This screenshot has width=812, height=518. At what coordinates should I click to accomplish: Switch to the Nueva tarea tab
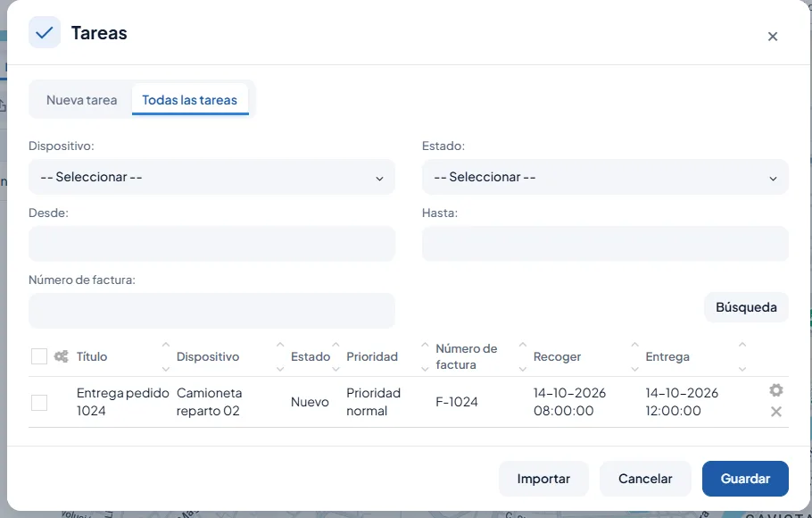tap(82, 99)
